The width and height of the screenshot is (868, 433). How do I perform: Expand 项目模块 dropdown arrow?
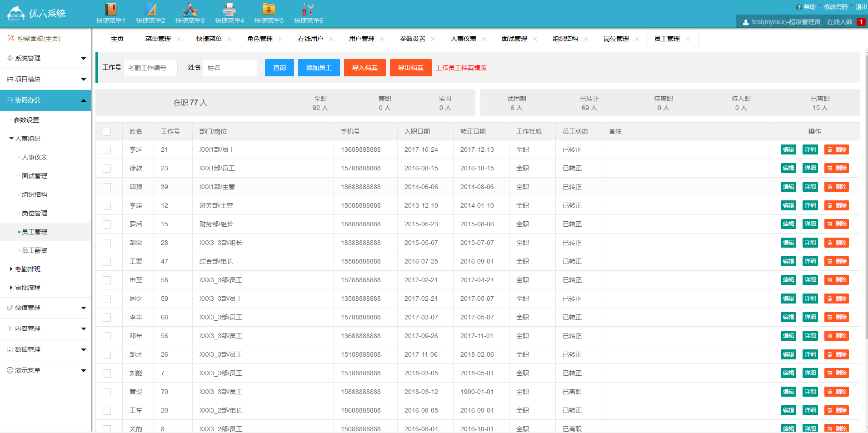tap(84, 79)
